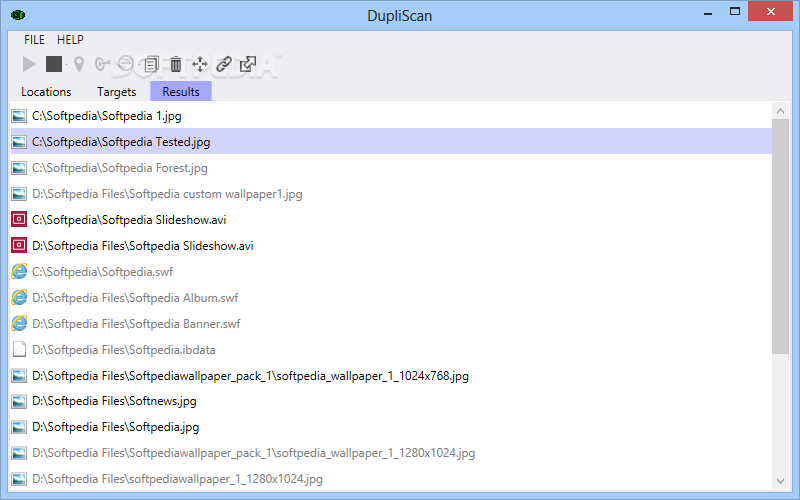Click the video icon of C:\Softpedia\Softpedia Slideshow.avi
This screenshot has width=800, height=500.
point(19,219)
